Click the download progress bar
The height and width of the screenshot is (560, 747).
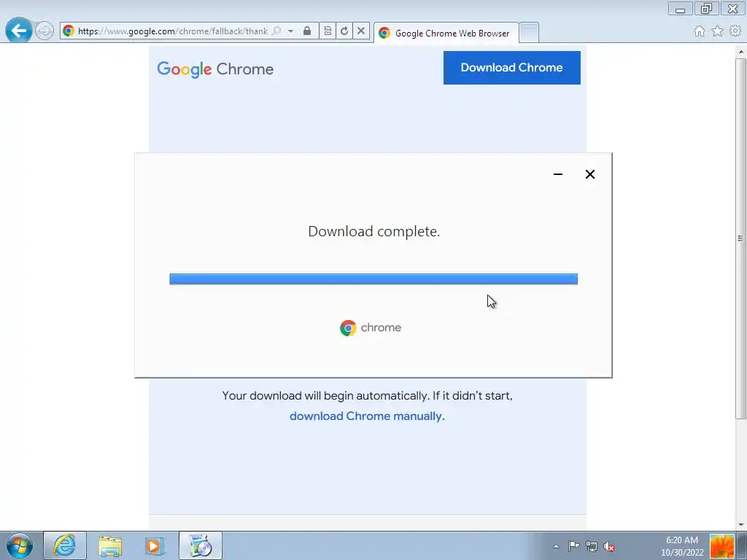[x=373, y=279]
